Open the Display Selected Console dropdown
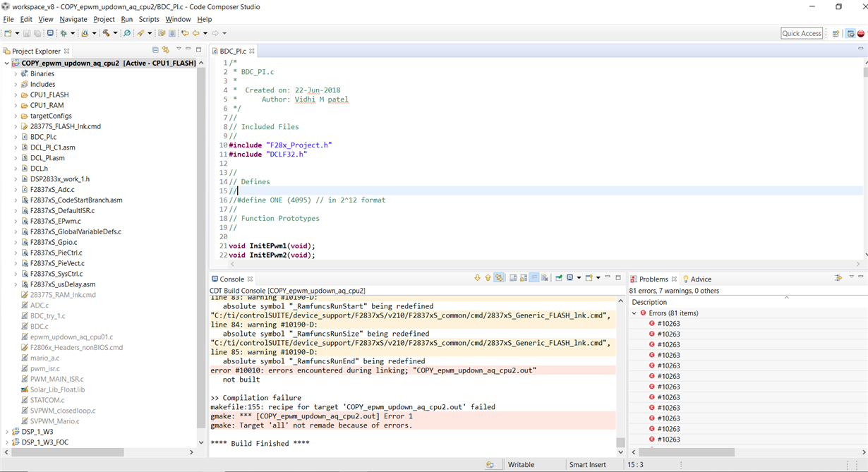The width and height of the screenshot is (868, 472). click(x=579, y=278)
